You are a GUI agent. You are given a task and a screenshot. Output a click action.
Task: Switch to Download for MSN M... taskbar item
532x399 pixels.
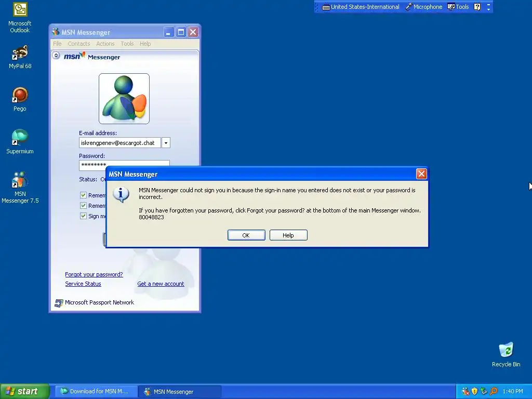(96, 391)
